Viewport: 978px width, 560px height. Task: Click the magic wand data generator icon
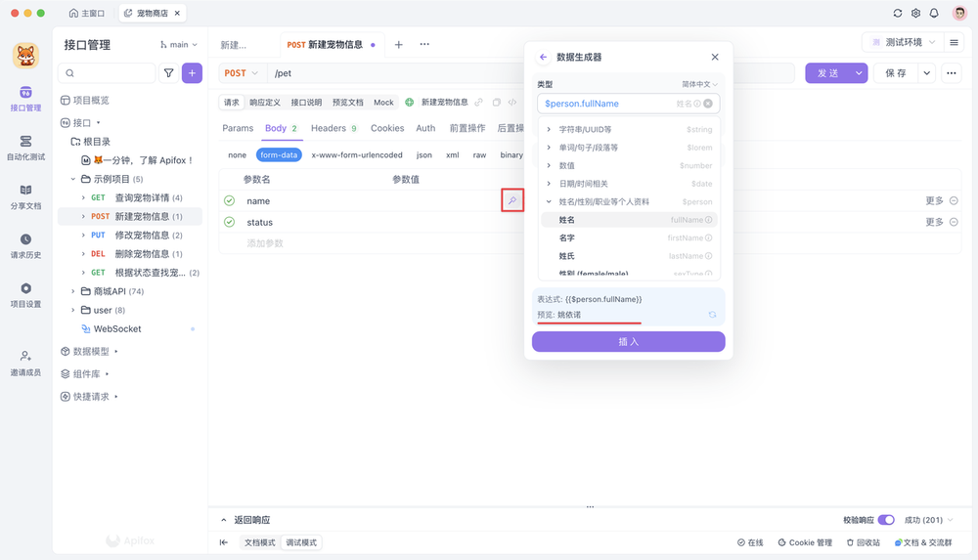pyautogui.click(x=511, y=200)
